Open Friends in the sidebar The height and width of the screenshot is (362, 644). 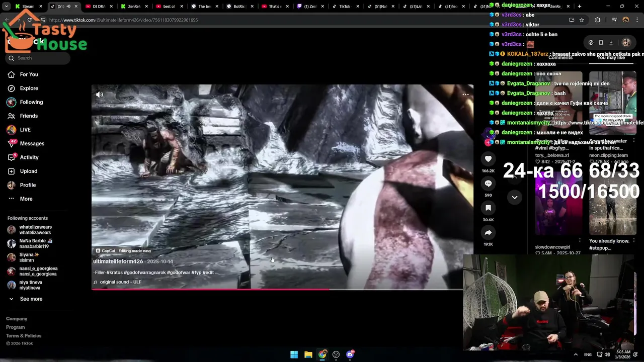point(29,116)
